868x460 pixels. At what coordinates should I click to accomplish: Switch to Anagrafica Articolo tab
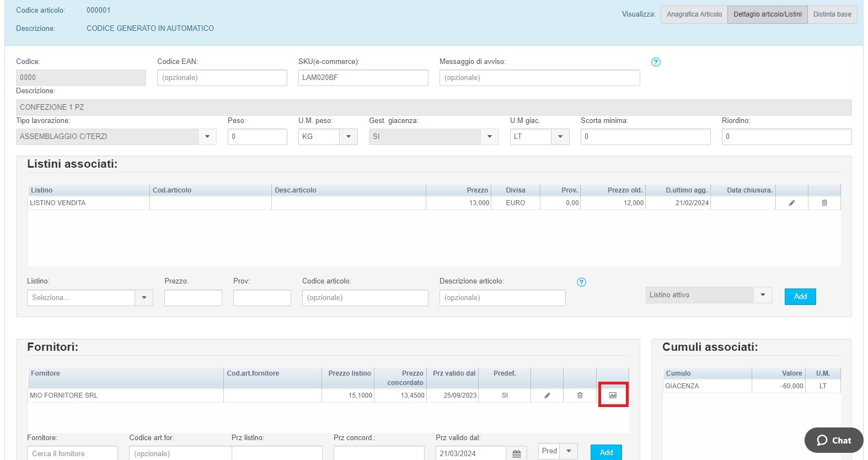point(694,14)
